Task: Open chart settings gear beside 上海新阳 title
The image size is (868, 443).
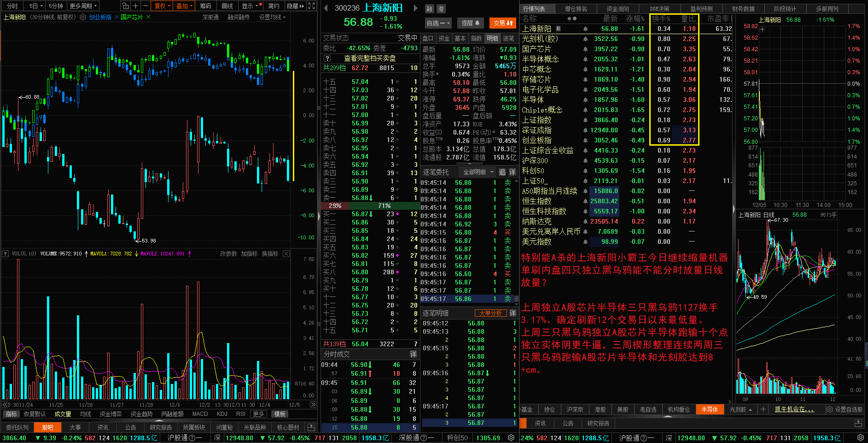Action: click(83, 17)
